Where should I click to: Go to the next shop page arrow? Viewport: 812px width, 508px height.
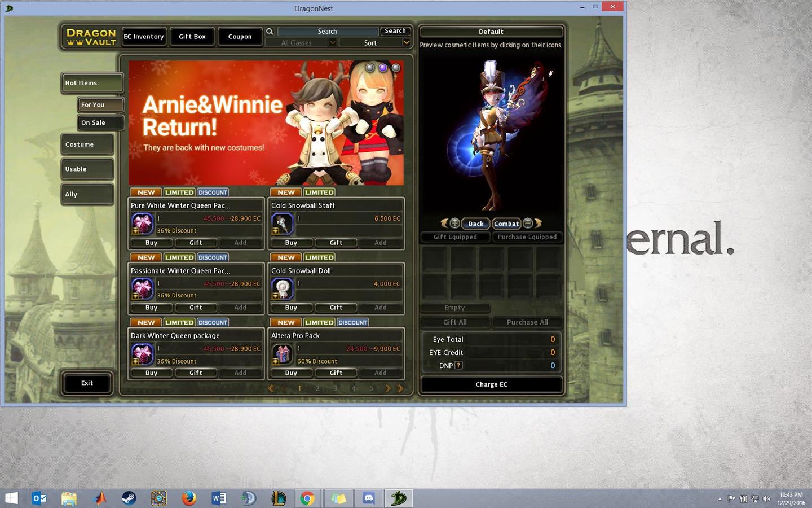[x=388, y=388]
